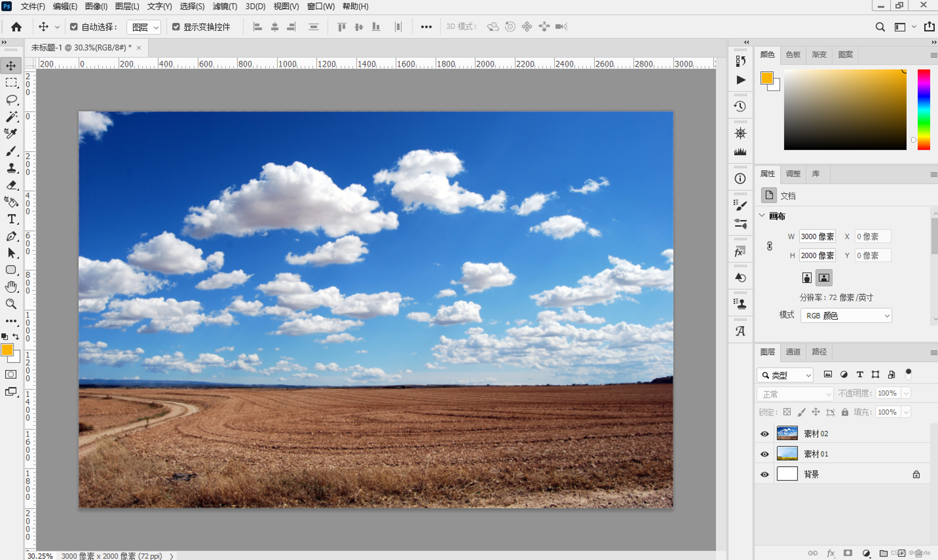Open layer filter 类型 dropdown
The height and width of the screenshot is (560, 938).
coord(784,375)
